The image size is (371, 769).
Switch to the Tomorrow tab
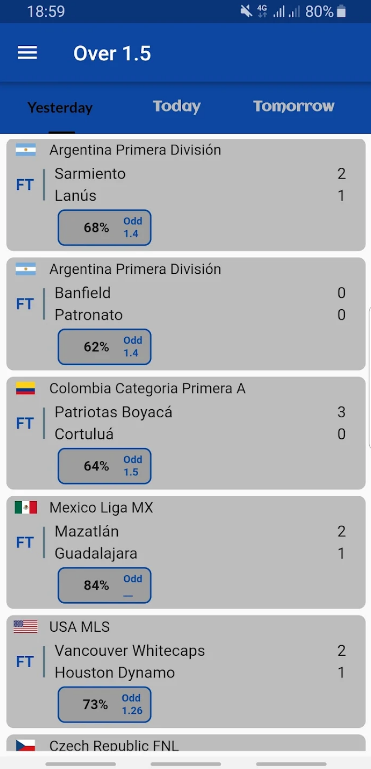pyautogui.click(x=293, y=106)
